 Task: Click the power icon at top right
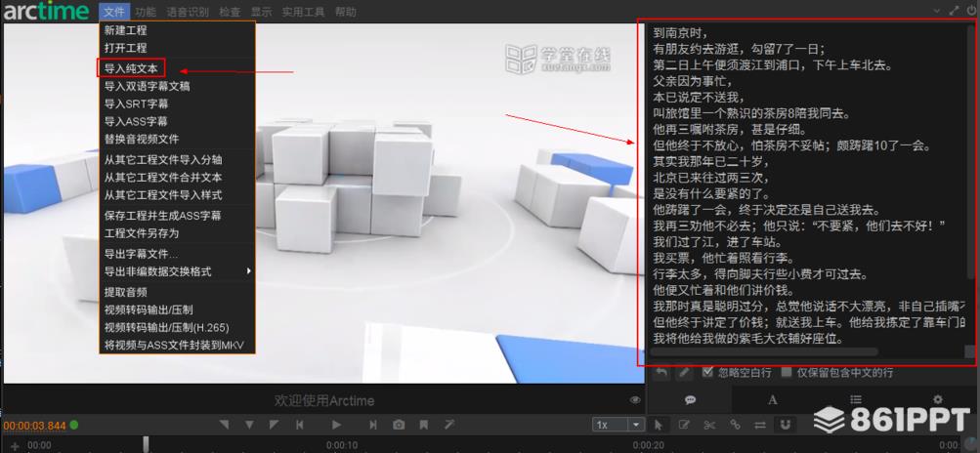(x=970, y=11)
